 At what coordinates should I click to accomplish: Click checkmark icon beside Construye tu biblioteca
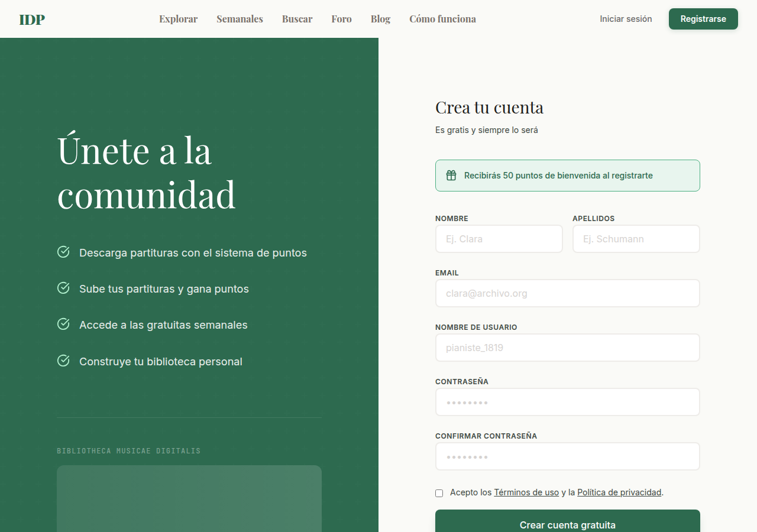pos(63,361)
